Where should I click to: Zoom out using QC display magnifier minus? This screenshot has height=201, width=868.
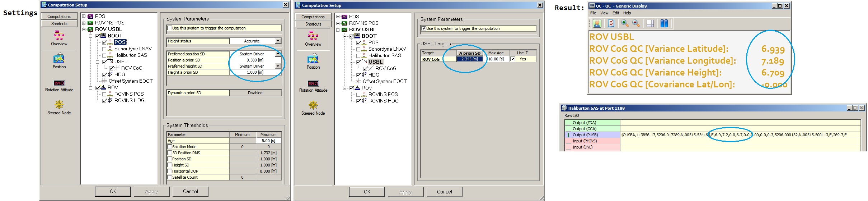point(636,23)
